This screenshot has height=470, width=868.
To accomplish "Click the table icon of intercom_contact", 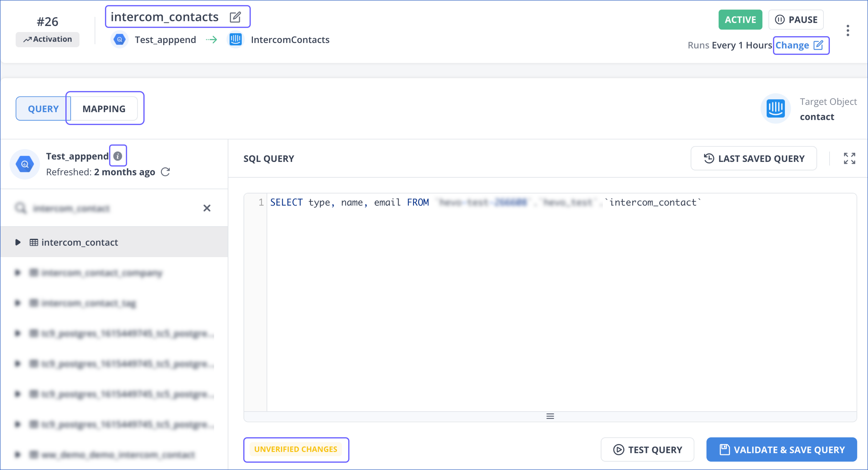I will click(x=34, y=243).
